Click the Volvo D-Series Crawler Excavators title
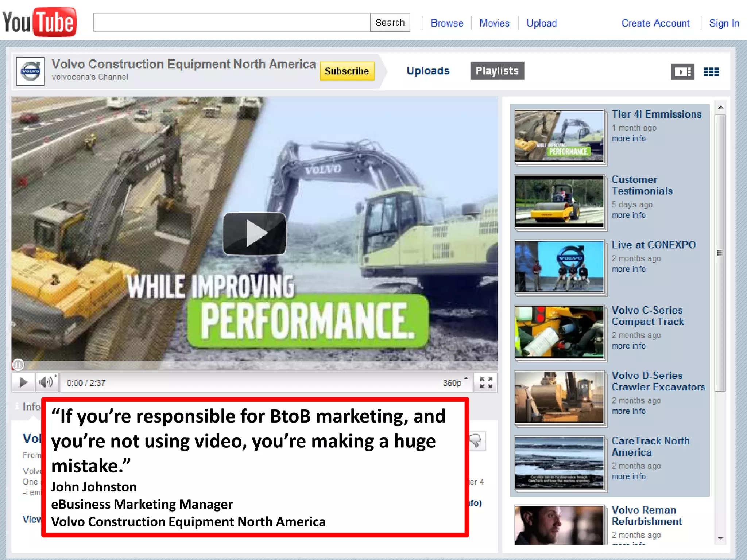The width and height of the screenshot is (747, 560). coord(658,381)
